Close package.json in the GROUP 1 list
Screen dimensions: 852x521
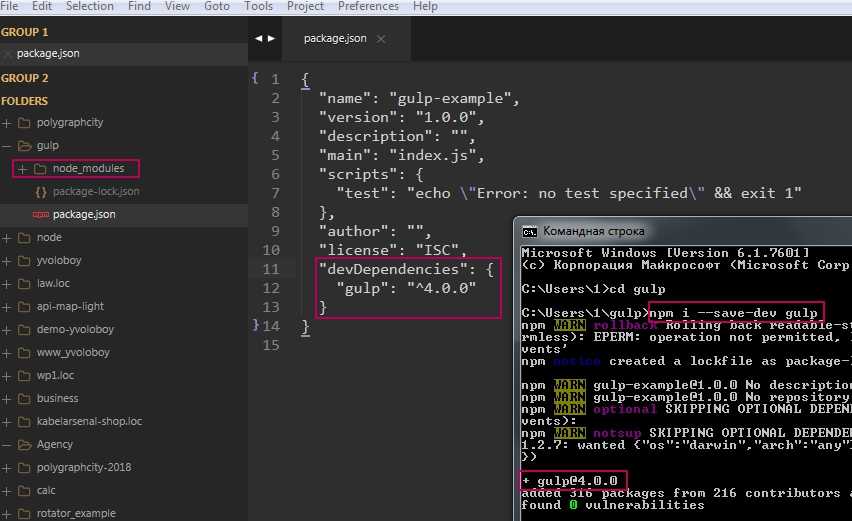(x=8, y=54)
